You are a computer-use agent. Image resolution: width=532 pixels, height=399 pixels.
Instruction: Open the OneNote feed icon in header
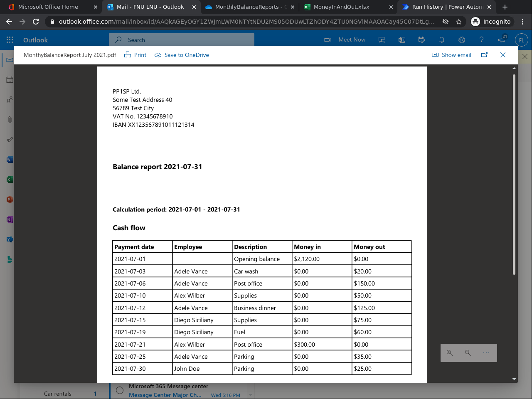402,40
